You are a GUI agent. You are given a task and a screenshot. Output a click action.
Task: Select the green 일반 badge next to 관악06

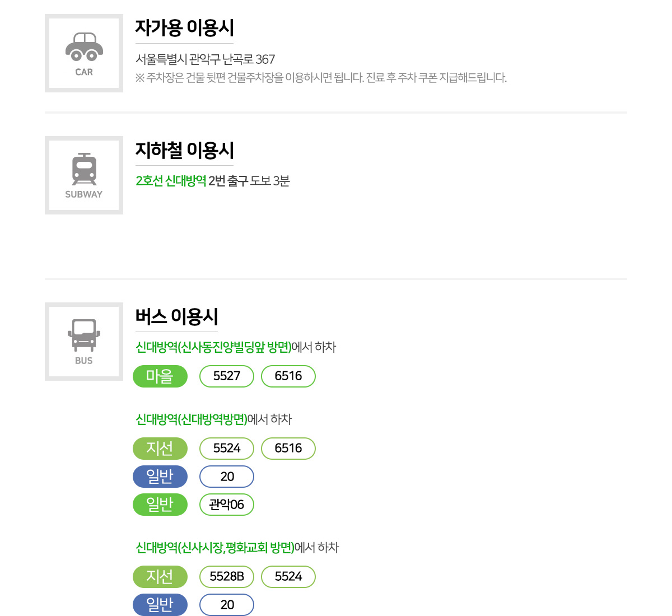coord(160,505)
